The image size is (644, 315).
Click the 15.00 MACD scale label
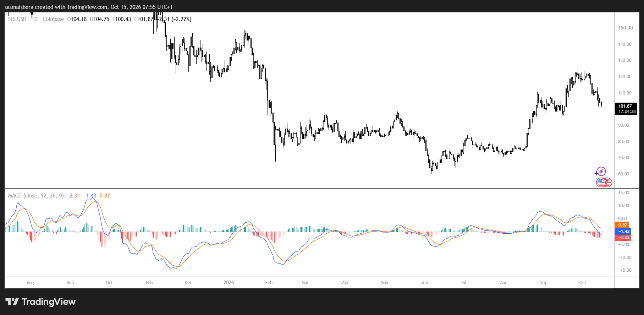(x=624, y=193)
